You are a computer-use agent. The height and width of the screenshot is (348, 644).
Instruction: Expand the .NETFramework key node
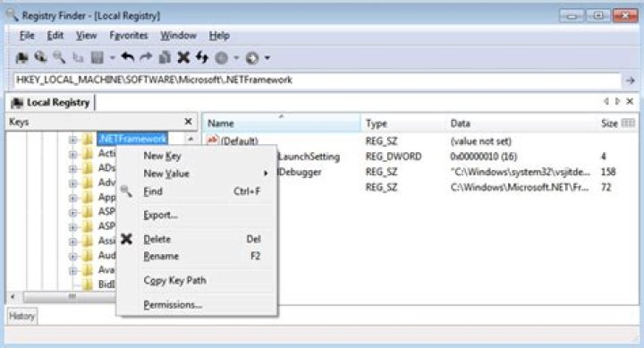(72, 140)
